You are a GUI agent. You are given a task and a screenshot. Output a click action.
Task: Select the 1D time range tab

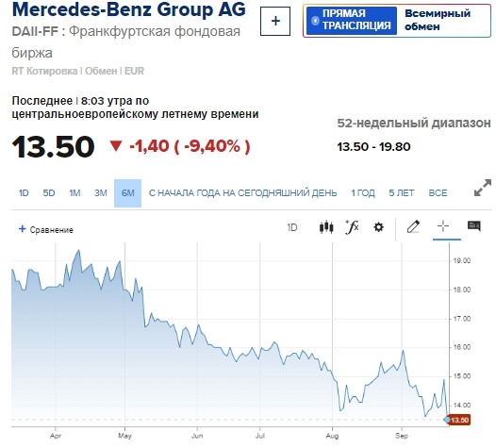click(x=24, y=193)
